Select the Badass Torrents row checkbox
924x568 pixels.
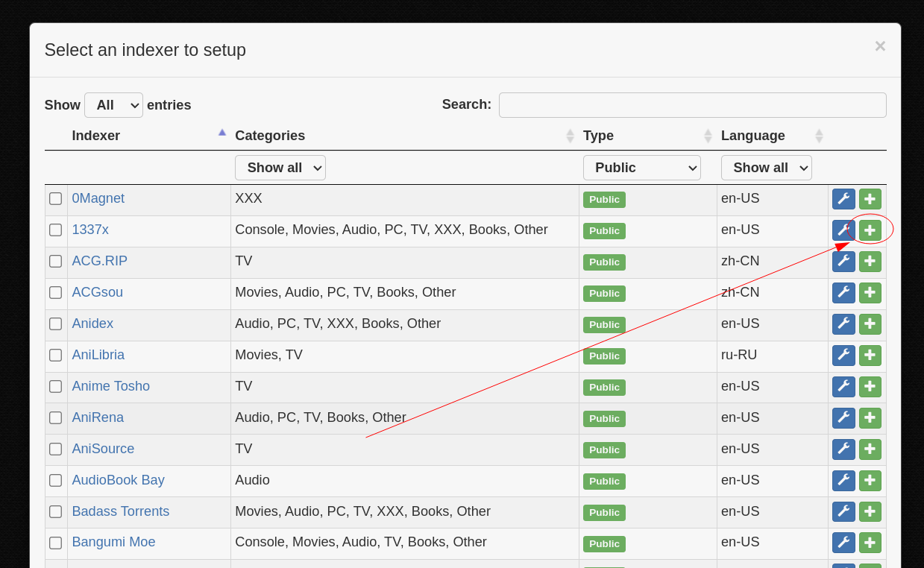[56, 511]
